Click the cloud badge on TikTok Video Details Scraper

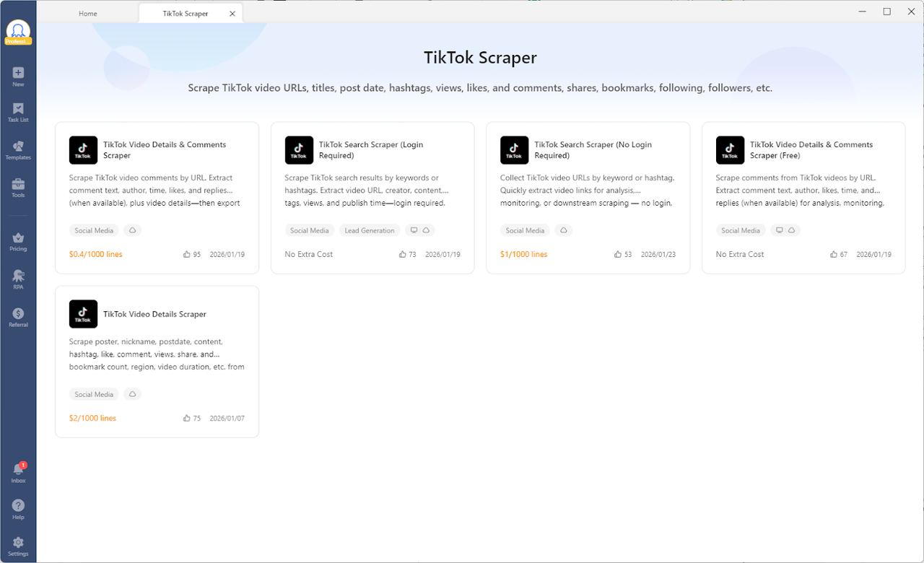point(132,394)
